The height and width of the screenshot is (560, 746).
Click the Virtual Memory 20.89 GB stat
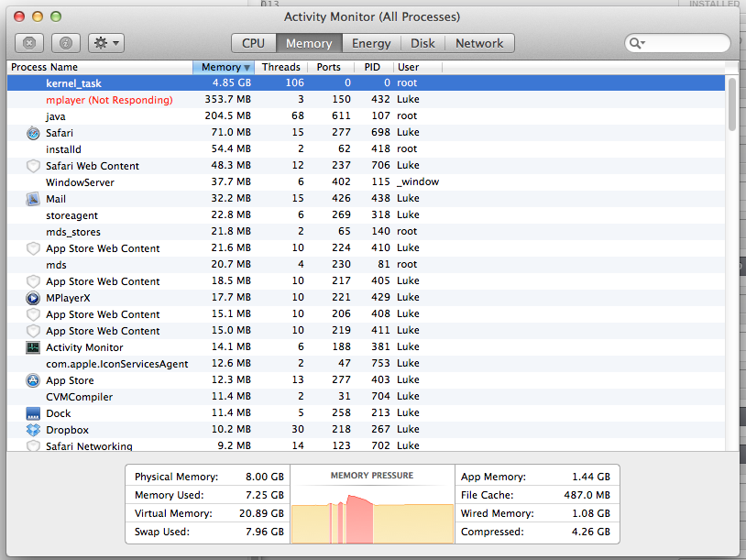coord(209,513)
